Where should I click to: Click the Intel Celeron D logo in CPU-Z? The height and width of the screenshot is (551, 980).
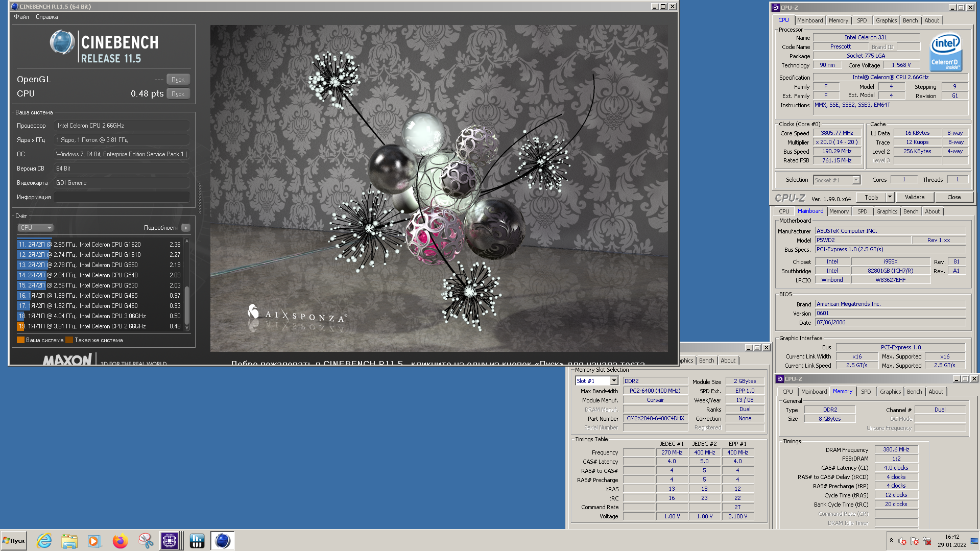pyautogui.click(x=946, y=52)
